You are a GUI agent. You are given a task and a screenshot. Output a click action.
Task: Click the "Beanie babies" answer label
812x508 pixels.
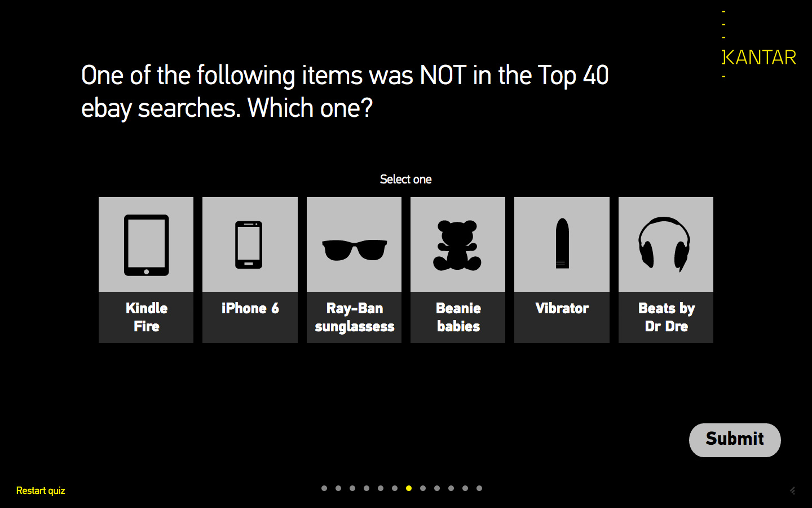click(x=458, y=317)
